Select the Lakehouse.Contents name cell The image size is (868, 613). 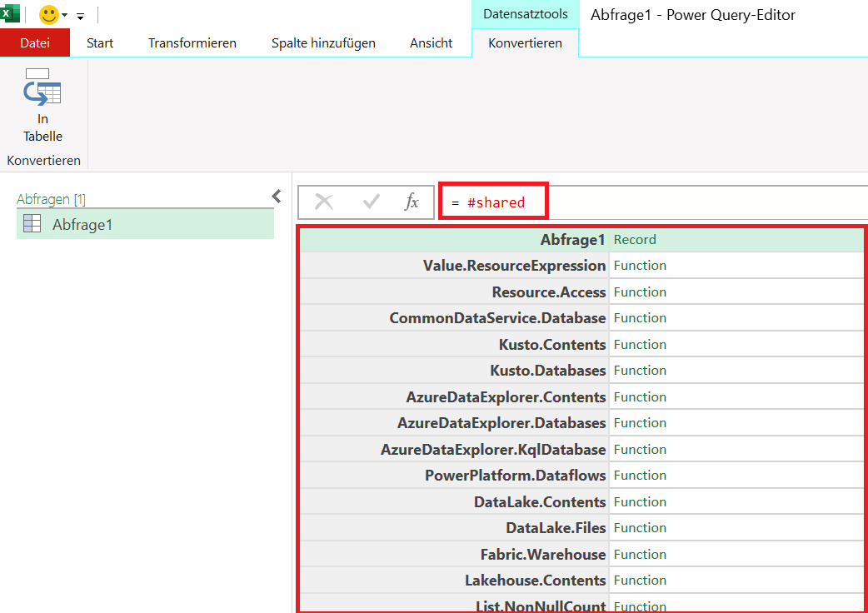click(x=455, y=581)
